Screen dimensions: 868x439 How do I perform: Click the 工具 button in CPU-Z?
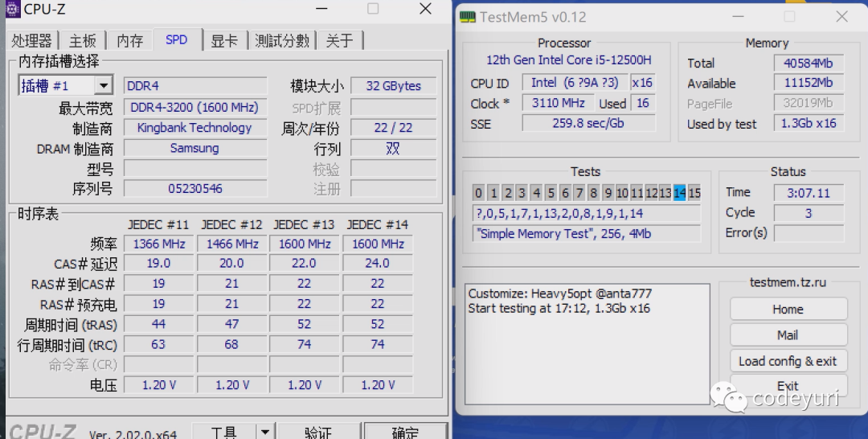(224, 432)
